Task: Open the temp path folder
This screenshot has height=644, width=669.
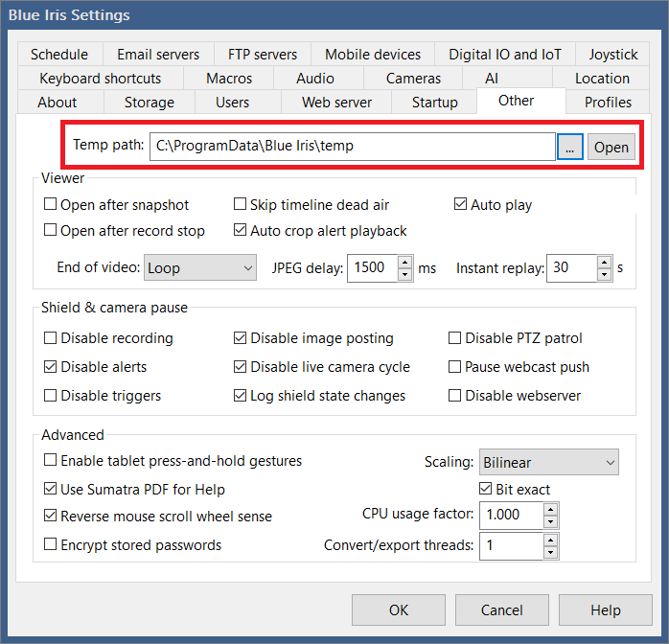Action: pos(611,148)
